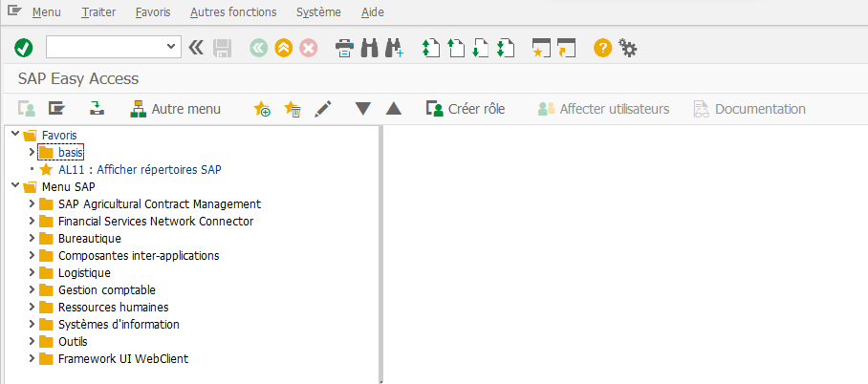Image resolution: width=868 pixels, height=384 pixels.
Task: Click the green Enter checkmark icon
Action: click(x=24, y=48)
